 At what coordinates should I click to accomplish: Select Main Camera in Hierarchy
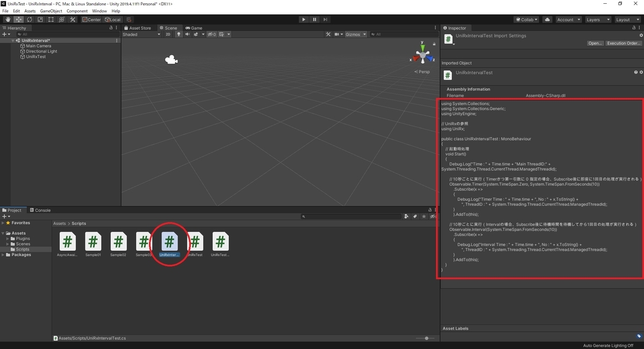[39, 46]
